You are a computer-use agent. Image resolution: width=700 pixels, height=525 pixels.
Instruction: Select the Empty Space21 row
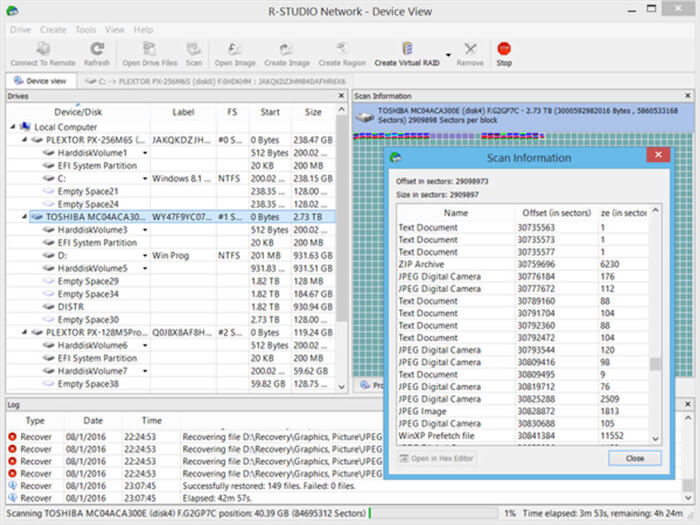pyautogui.click(x=171, y=191)
